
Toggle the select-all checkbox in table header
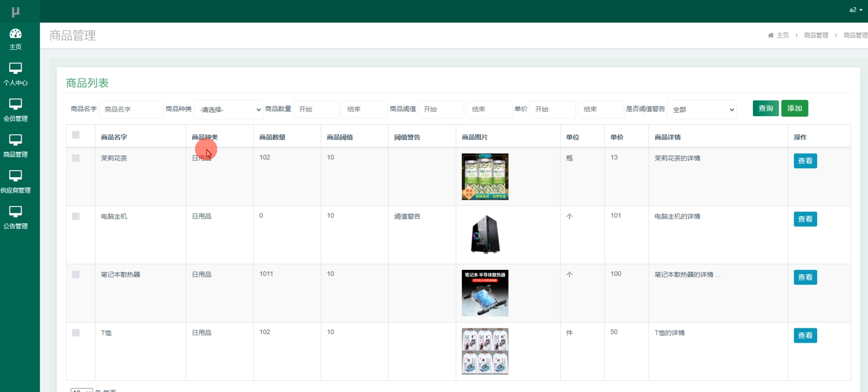click(76, 135)
